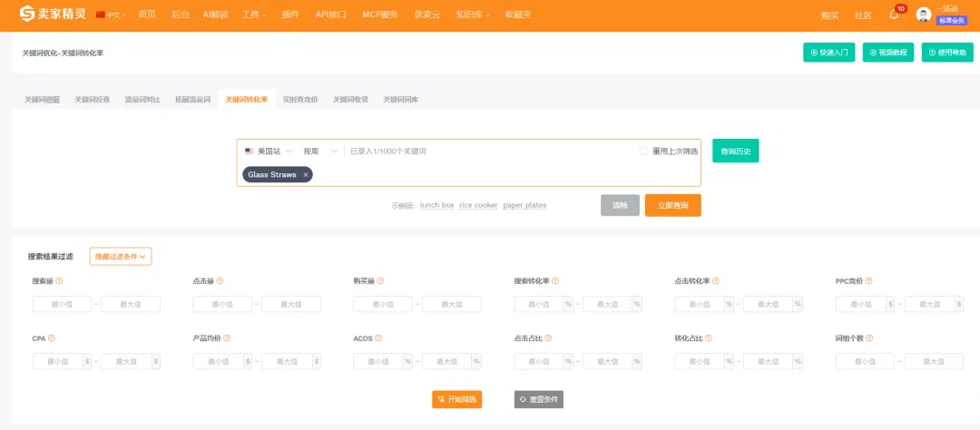The image size is (980, 430).
Task: Open API接口 in top nav
Action: click(x=330, y=15)
